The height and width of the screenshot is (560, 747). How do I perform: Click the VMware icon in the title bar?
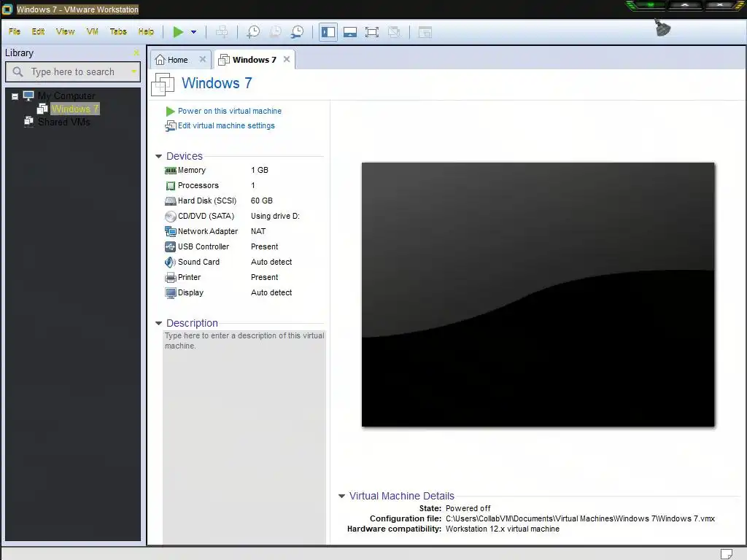(7, 9)
